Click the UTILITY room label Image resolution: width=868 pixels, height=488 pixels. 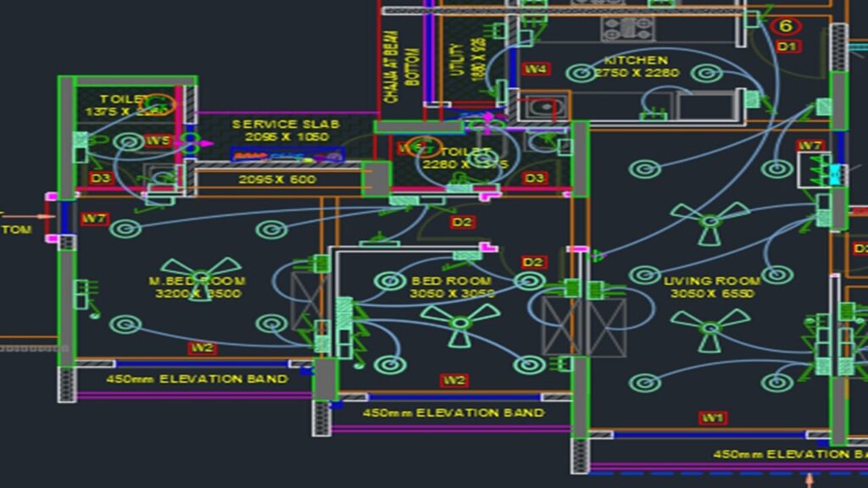pyautogui.click(x=459, y=58)
